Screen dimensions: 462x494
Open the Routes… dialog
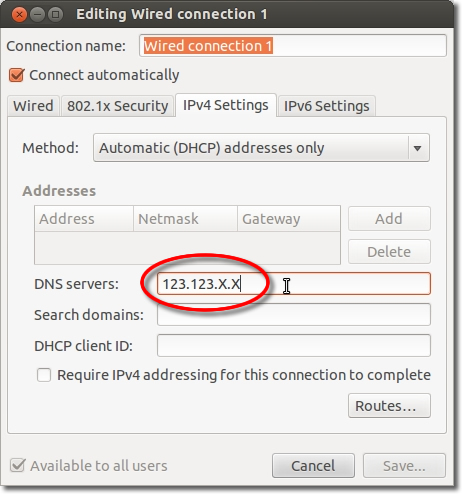click(x=389, y=406)
